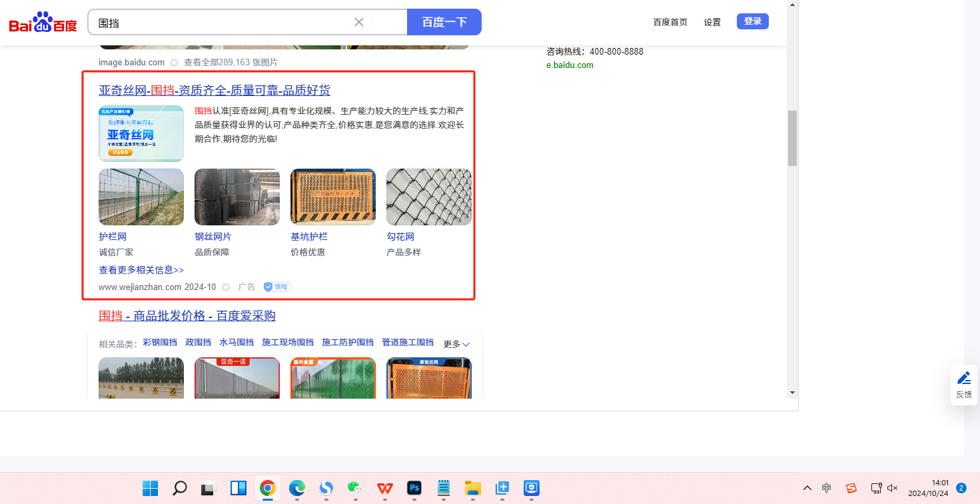Click the 保障 shield badge
980x504 pixels.
(x=277, y=287)
